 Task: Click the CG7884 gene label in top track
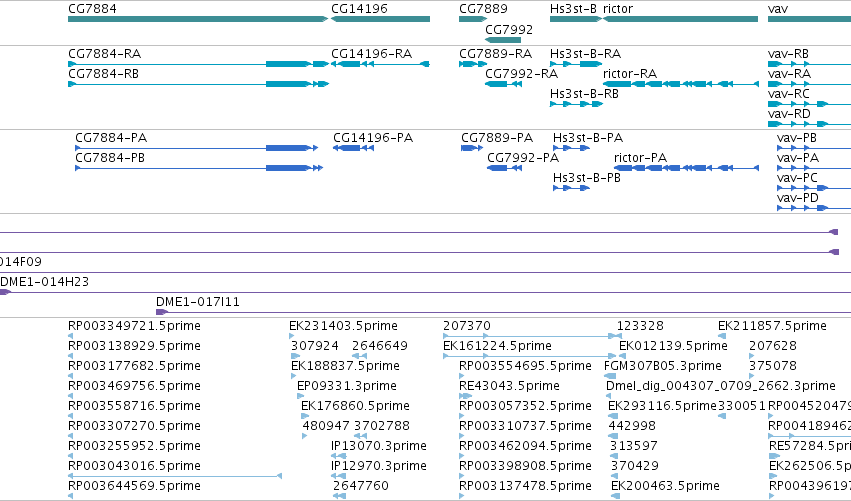point(92,9)
